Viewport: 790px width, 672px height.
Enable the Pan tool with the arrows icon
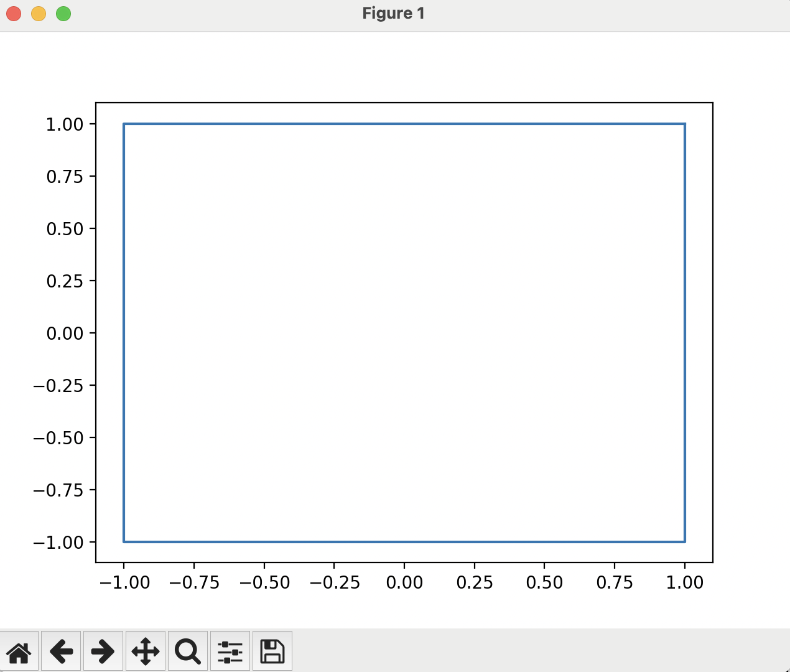pos(145,650)
